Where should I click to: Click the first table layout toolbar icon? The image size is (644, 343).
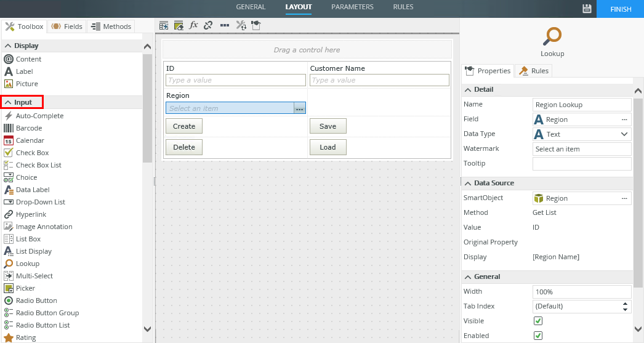[x=164, y=25]
